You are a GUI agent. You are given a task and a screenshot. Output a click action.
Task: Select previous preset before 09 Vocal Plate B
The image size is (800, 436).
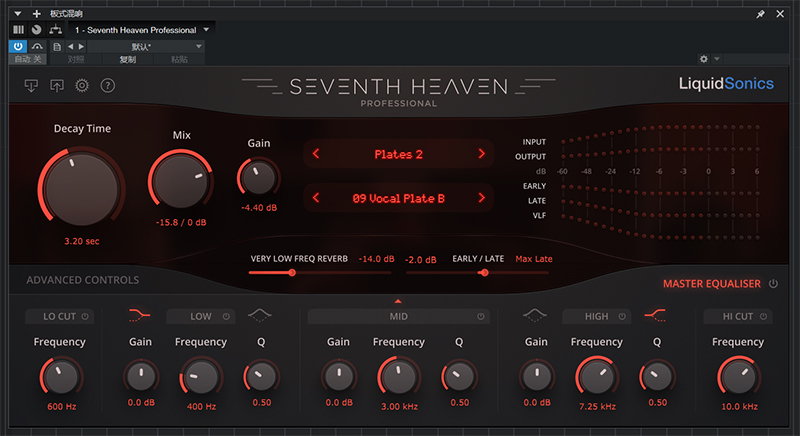pyautogui.click(x=316, y=198)
